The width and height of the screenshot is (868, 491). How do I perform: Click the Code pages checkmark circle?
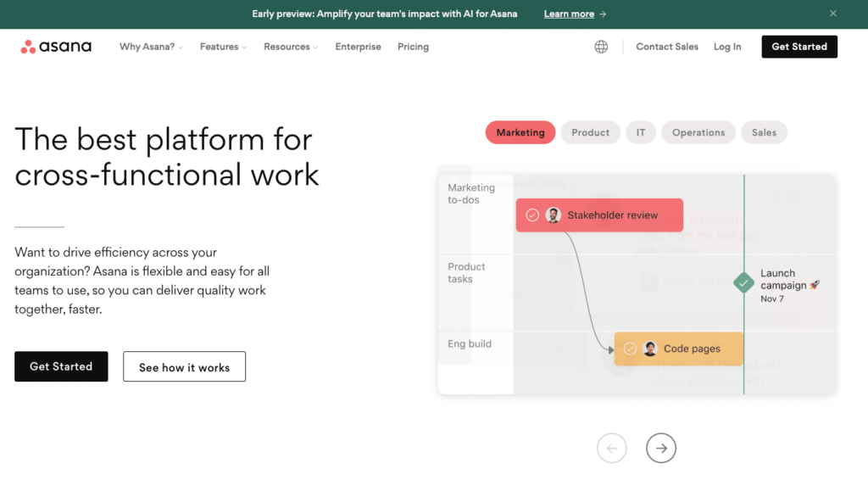pyautogui.click(x=630, y=349)
